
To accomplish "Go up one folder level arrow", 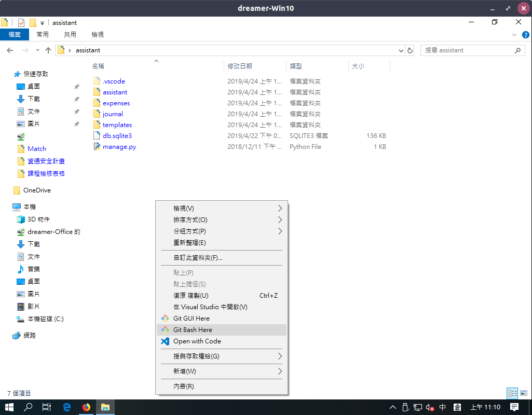I will coord(48,50).
